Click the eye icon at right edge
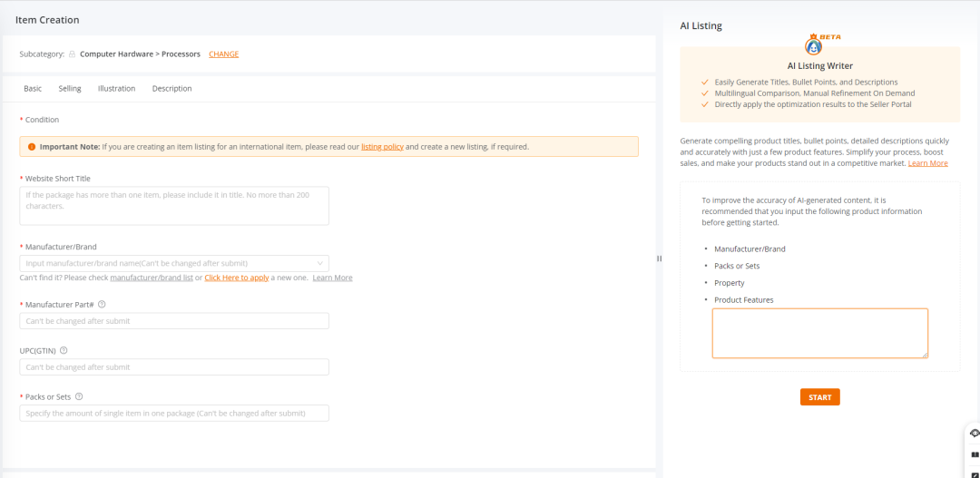The height and width of the screenshot is (478, 980). point(975,434)
